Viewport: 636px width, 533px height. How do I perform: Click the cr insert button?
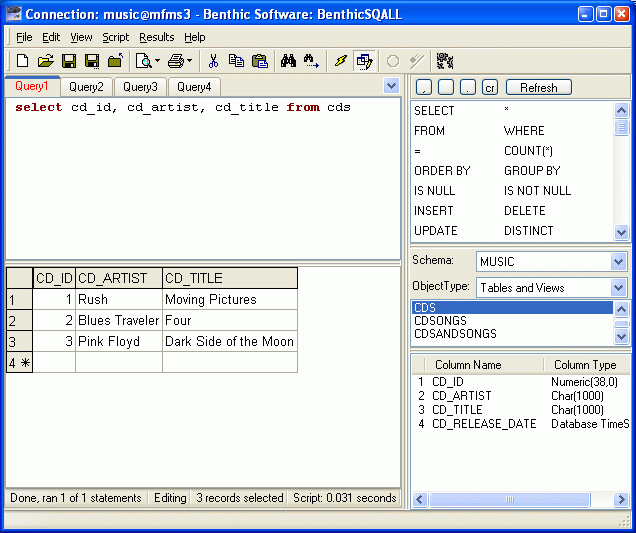tap(490, 88)
